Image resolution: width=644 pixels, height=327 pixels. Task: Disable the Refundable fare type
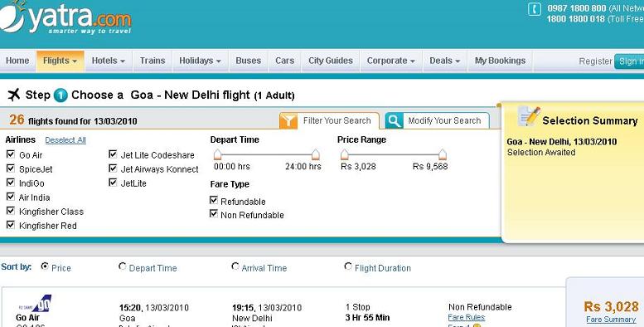pos(214,200)
